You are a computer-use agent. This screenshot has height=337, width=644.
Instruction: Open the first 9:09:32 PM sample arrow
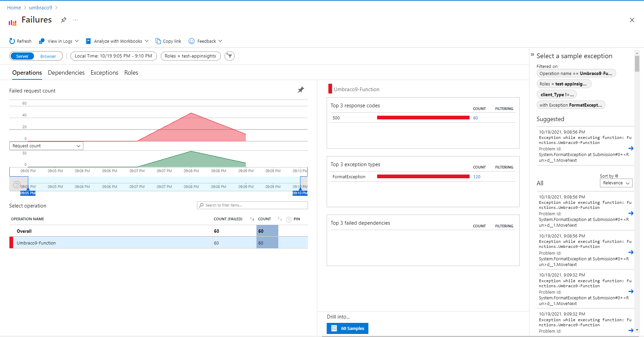point(631,291)
